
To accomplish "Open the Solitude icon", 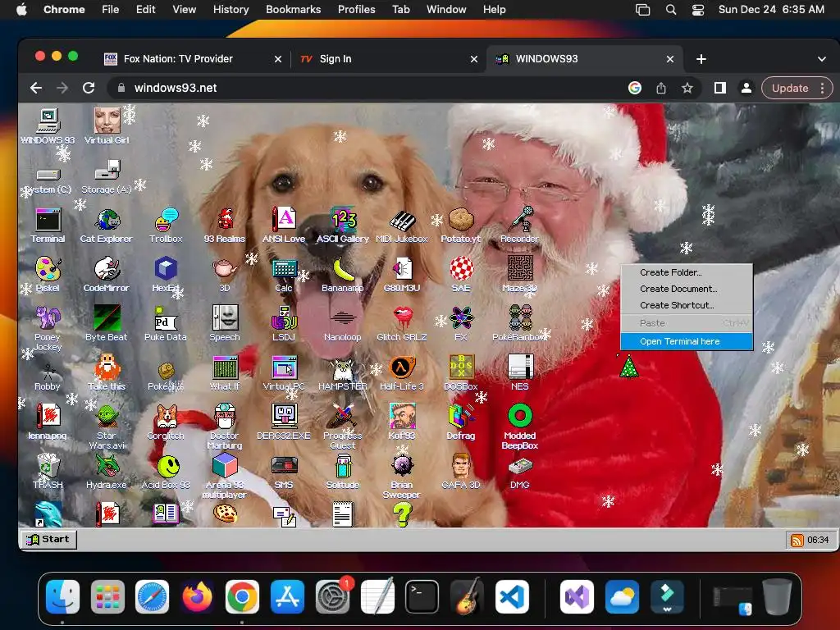I will [343, 472].
